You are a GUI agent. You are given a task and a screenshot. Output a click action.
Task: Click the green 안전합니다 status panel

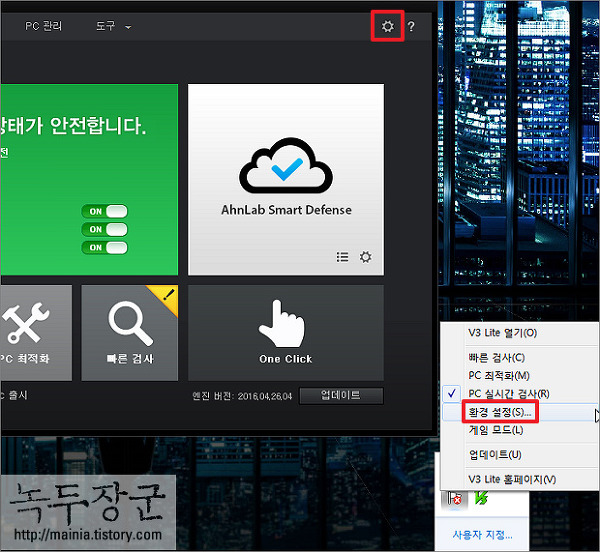tap(90, 179)
